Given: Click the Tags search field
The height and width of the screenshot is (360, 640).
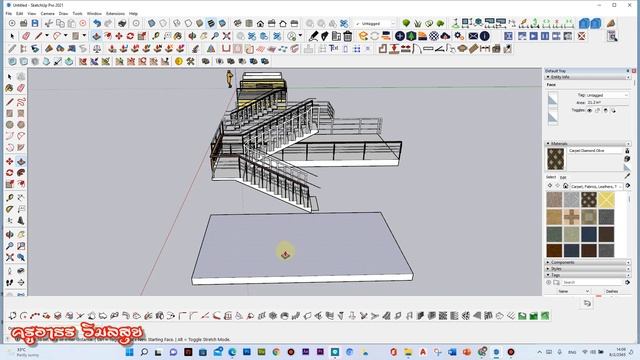Looking at the screenshot, I should (592, 282).
